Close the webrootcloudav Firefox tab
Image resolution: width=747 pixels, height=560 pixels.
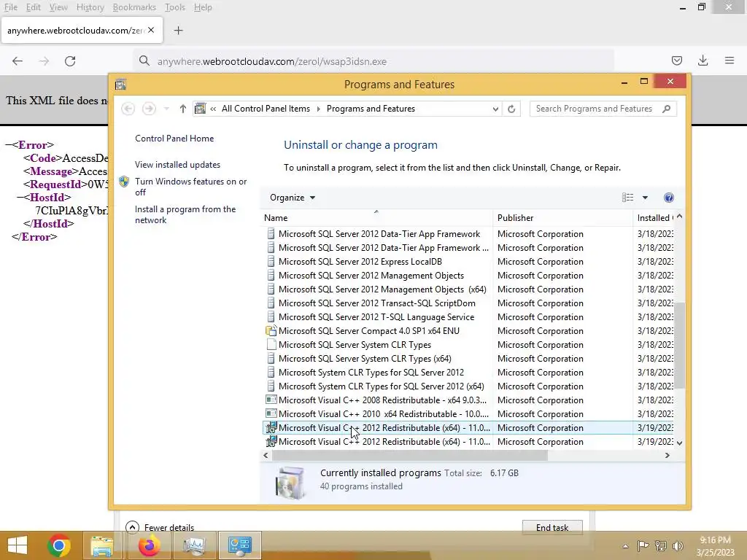(151, 30)
